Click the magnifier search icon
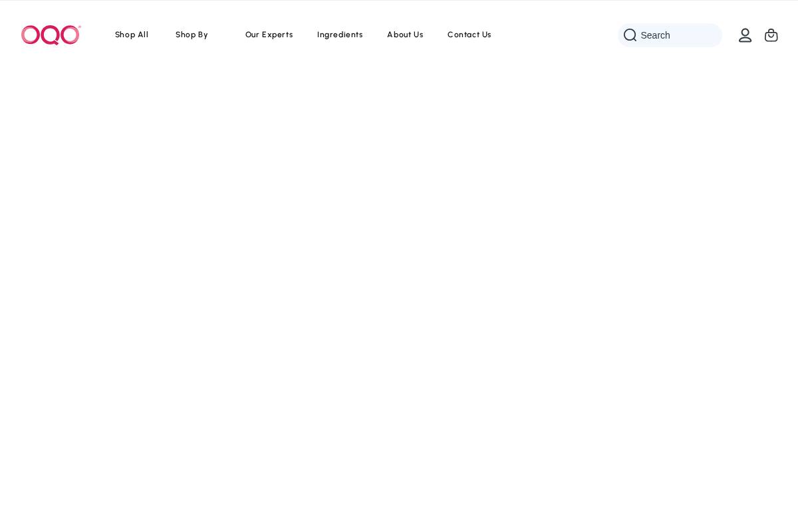Screen dimensions: 798x532 click(630, 35)
